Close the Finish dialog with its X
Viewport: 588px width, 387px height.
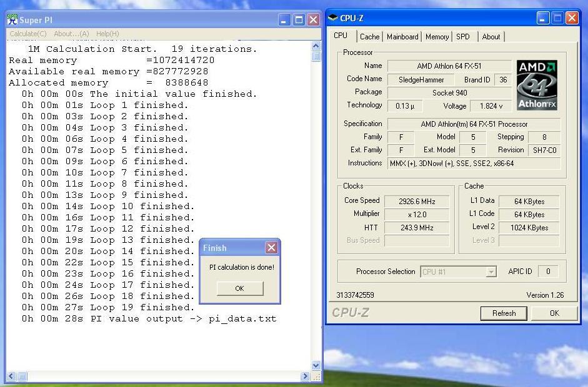[x=271, y=247]
